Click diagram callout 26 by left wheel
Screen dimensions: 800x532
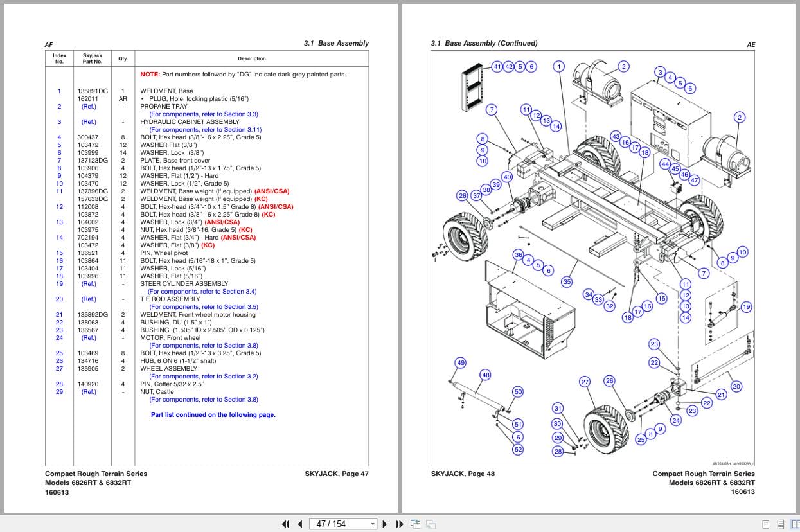tap(462, 195)
